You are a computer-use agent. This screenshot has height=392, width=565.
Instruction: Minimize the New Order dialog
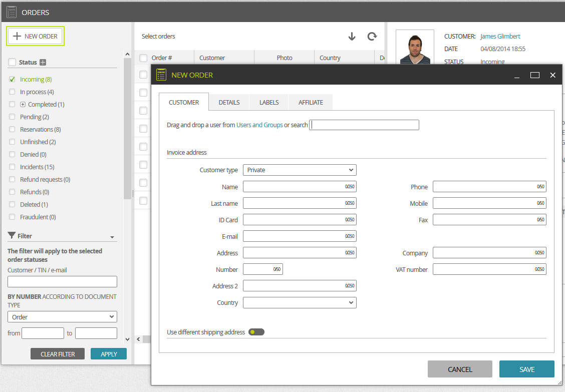point(517,75)
